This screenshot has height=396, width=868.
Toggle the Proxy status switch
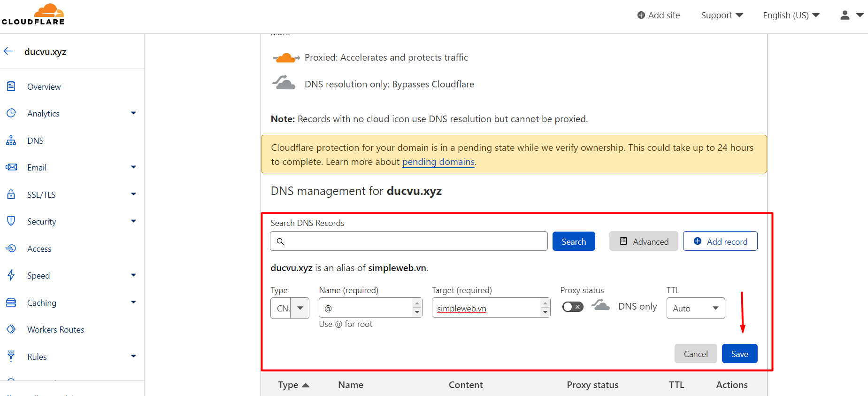click(573, 307)
